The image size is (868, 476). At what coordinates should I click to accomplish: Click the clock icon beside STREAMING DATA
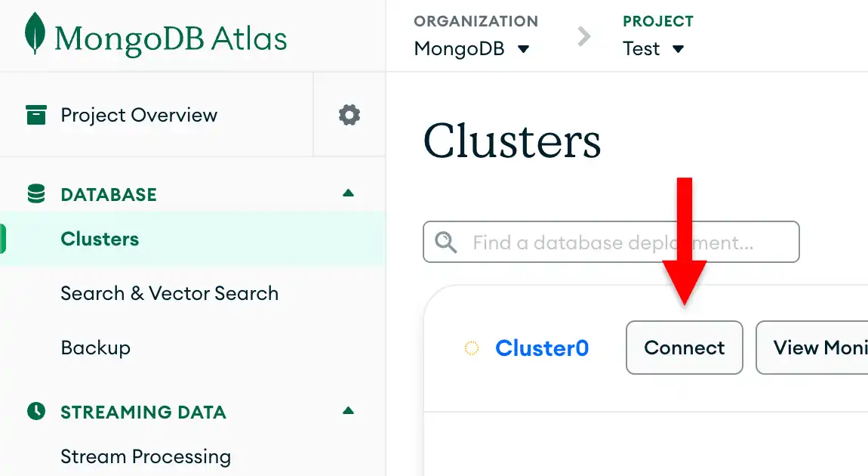35,412
